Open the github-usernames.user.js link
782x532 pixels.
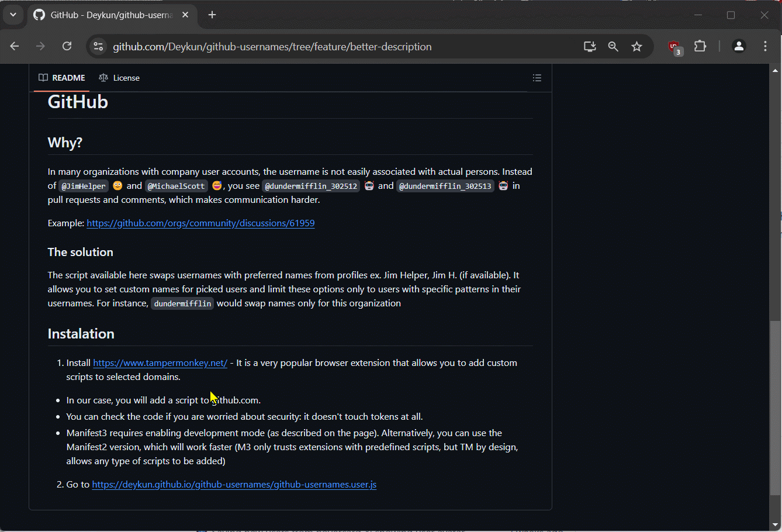click(x=234, y=485)
